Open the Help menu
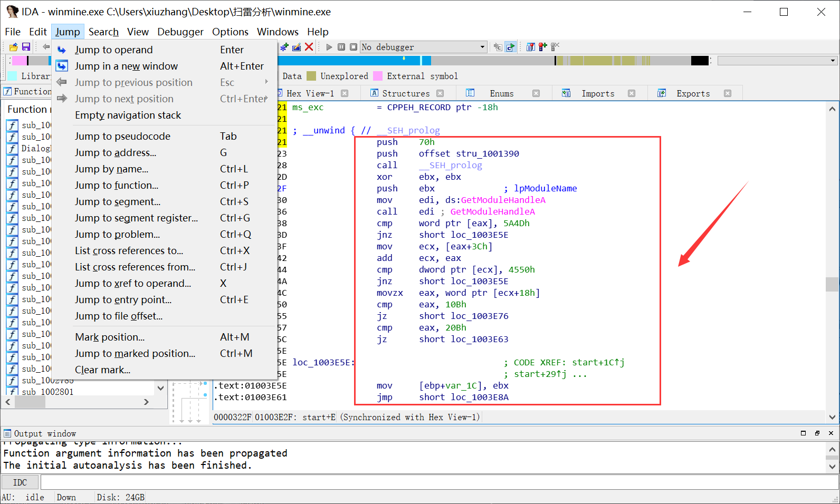 [x=318, y=32]
